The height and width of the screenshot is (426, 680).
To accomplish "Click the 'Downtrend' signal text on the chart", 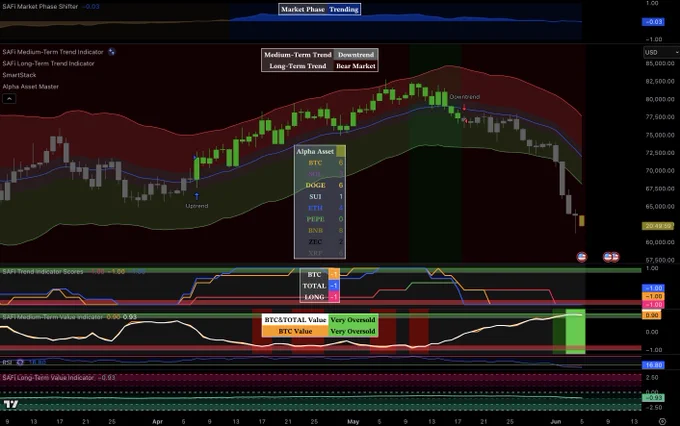I will coord(464,97).
